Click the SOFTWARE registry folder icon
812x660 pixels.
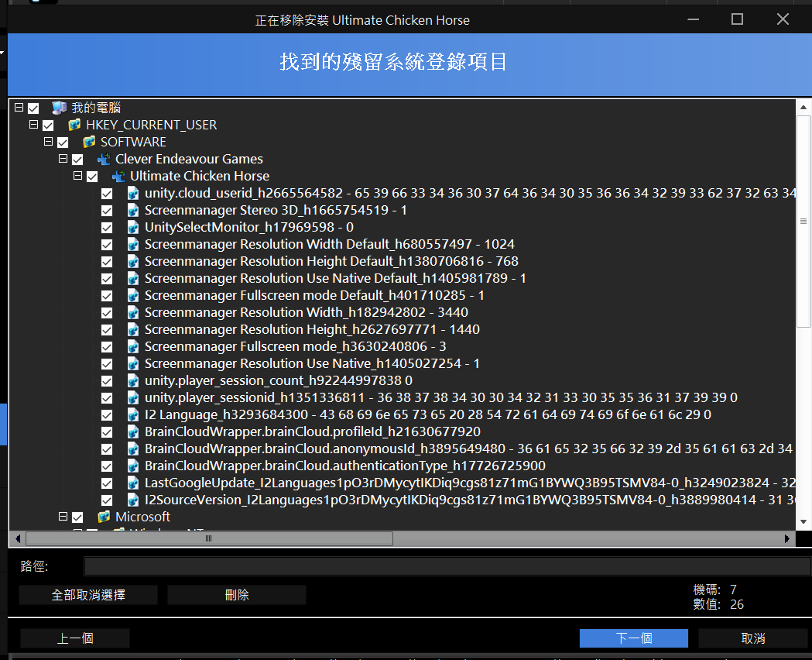(x=88, y=142)
